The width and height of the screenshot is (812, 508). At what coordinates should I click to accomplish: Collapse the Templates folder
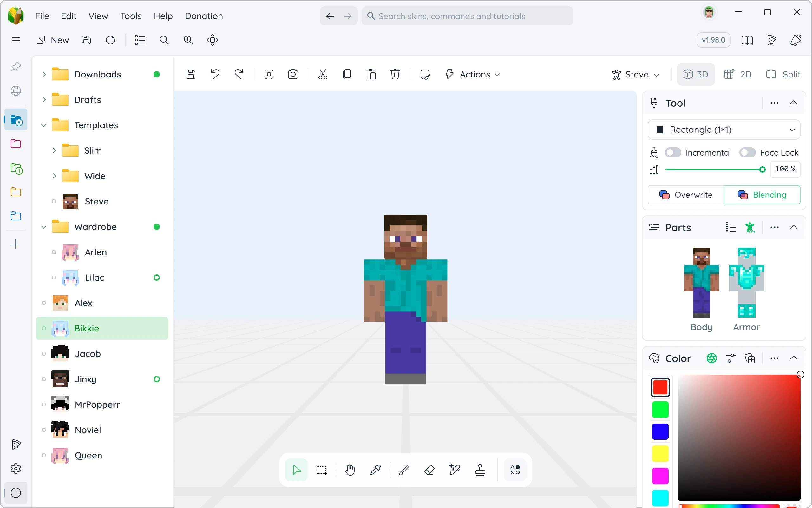[44, 125]
